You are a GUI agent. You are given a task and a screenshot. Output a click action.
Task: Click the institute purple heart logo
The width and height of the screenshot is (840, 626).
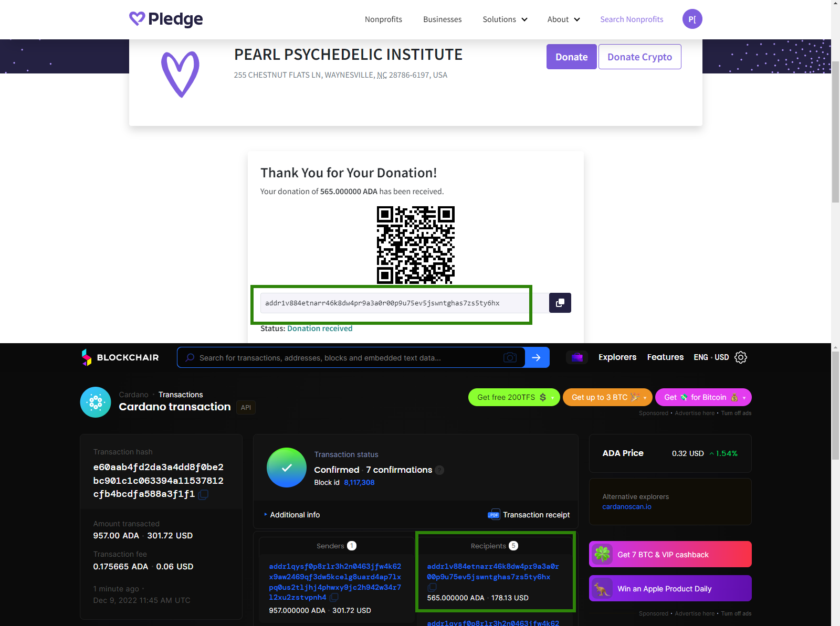pyautogui.click(x=180, y=74)
